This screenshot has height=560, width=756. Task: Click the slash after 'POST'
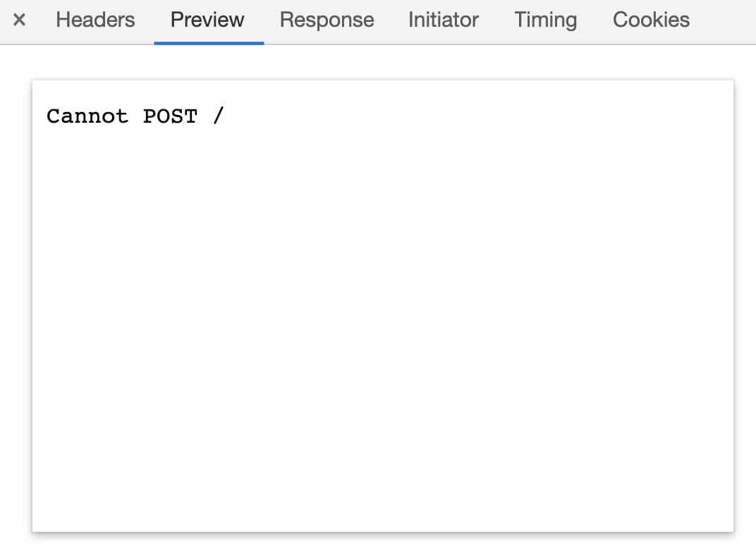point(219,116)
